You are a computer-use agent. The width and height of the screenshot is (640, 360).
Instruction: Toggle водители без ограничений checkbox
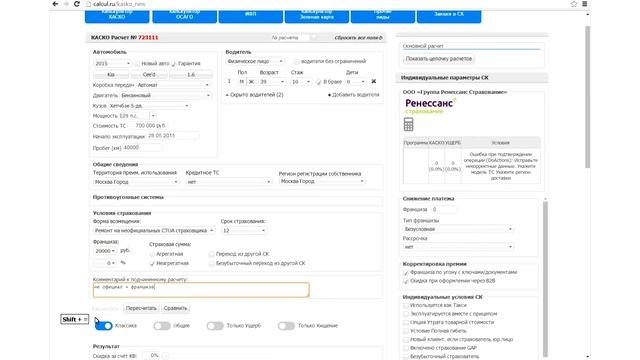[x=297, y=61]
